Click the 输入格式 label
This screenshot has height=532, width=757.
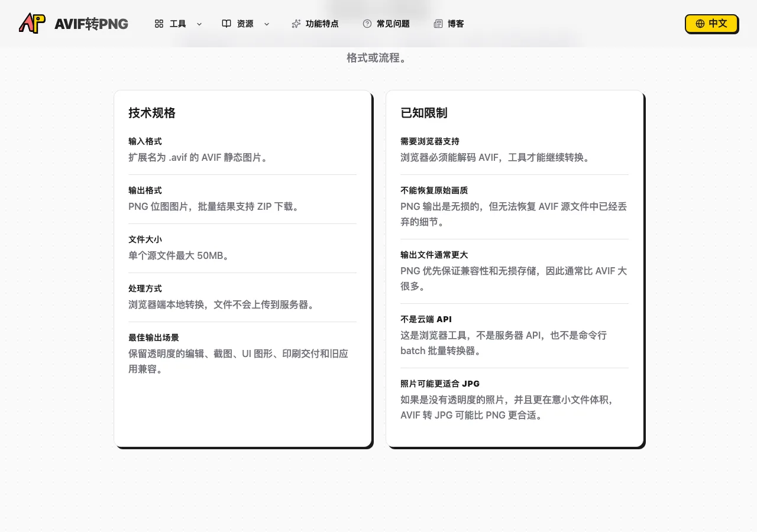[145, 141]
